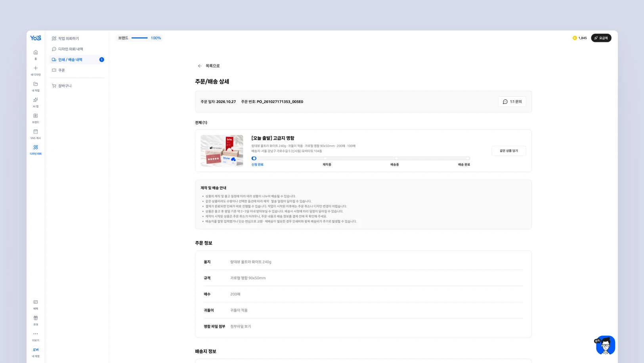Image resolution: width=644 pixels, height=363 pixels.
Task: Click the business card product thumbnail
Action: tap(222, 151)
